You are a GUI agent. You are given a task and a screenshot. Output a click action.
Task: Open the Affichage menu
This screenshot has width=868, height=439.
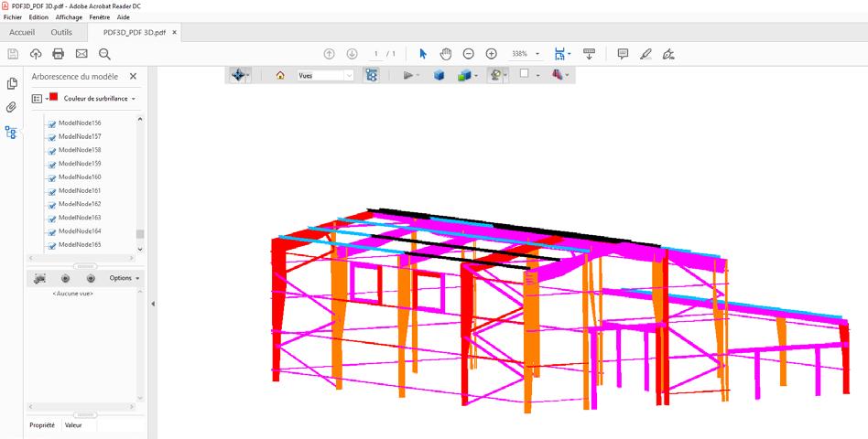69,17
